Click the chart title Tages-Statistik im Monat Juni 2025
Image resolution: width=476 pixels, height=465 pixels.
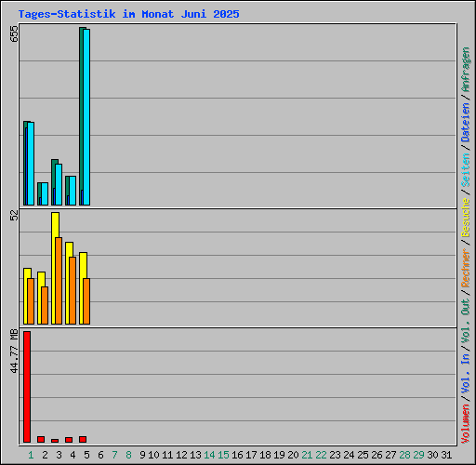[128, 14]
